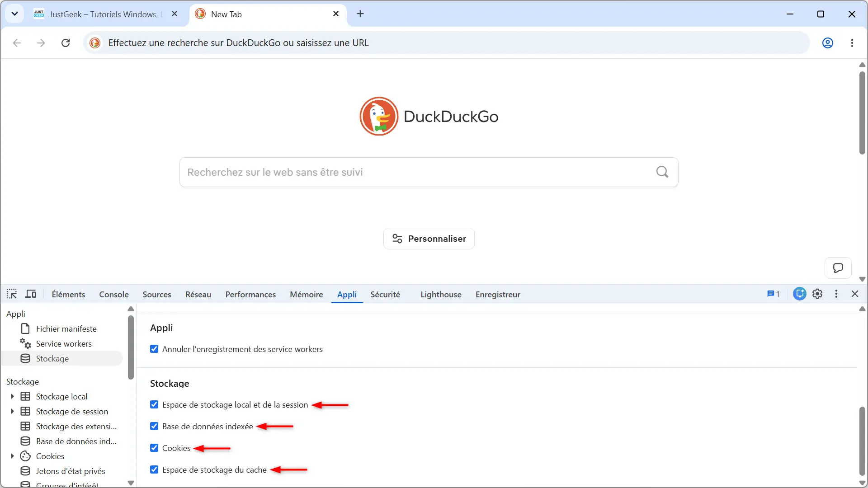Image resolution: width=868 pixels, height=488 pixels.
Task: Switch to the Enregistreur tab
Action: point(498,295)
